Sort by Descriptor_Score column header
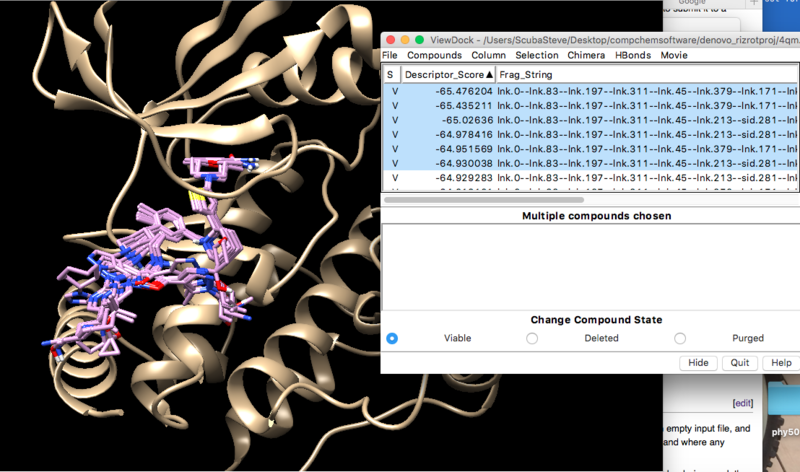The image size is (800, 472). (448, 74)
